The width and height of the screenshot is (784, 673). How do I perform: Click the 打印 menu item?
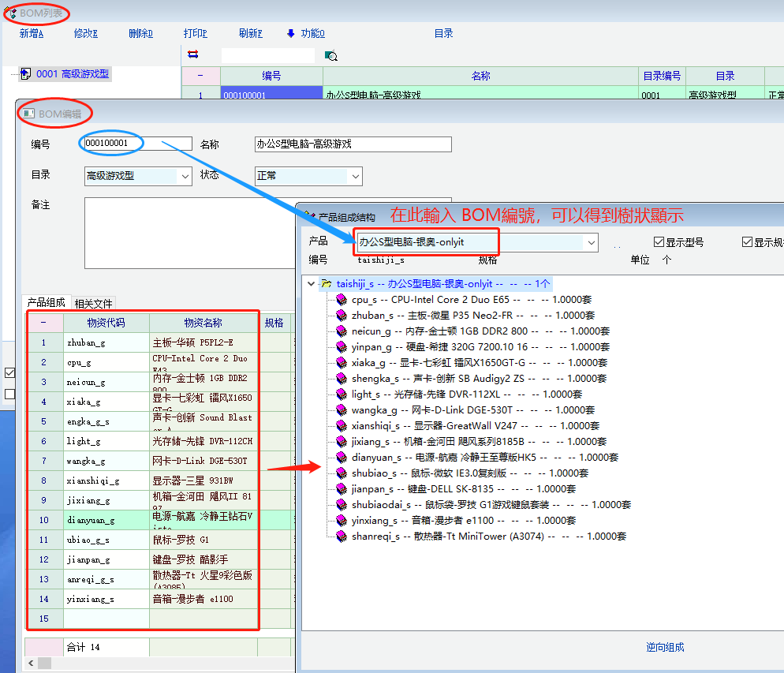point(195,33)
